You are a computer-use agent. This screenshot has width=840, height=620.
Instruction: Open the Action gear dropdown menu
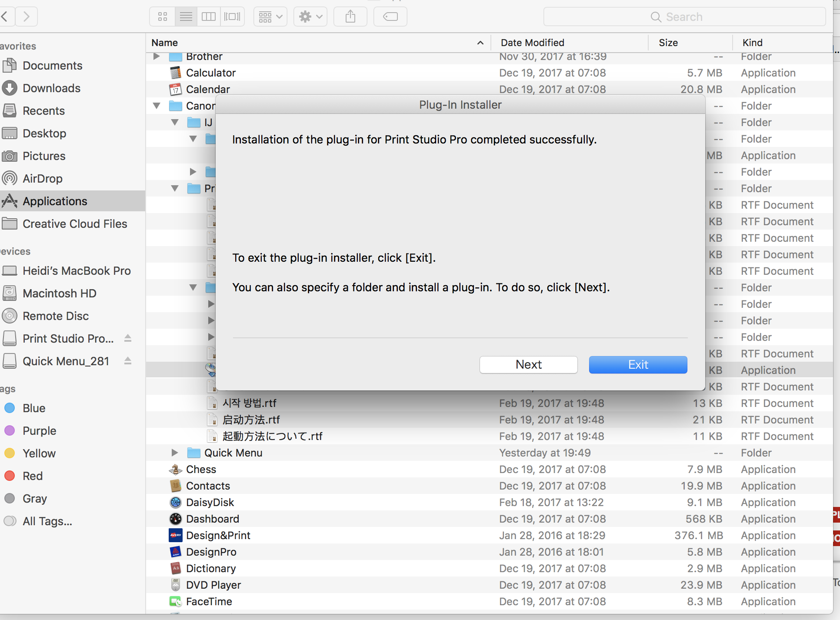pyautogui.click(x=310, y=17)
